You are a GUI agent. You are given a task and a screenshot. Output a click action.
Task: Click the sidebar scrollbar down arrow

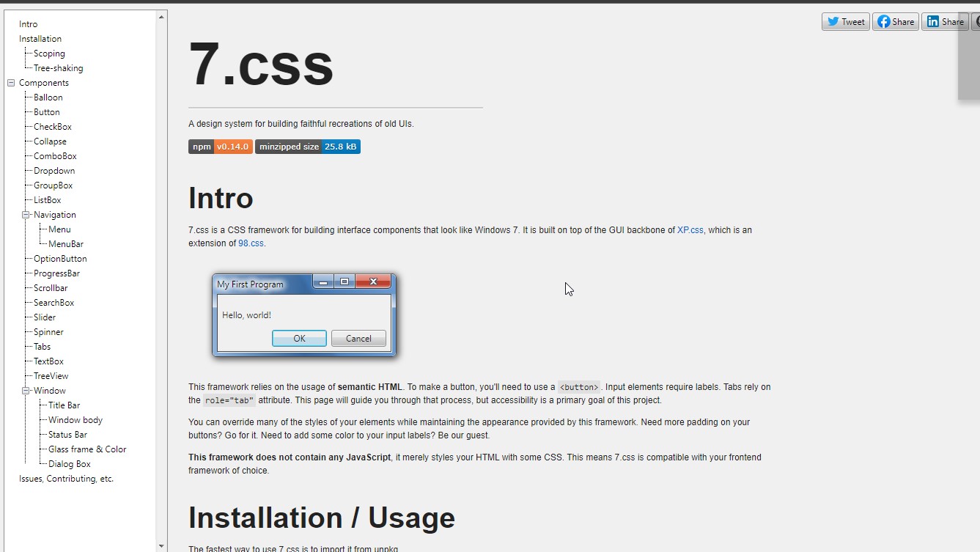pyautogui.click(x=161, y=546)
